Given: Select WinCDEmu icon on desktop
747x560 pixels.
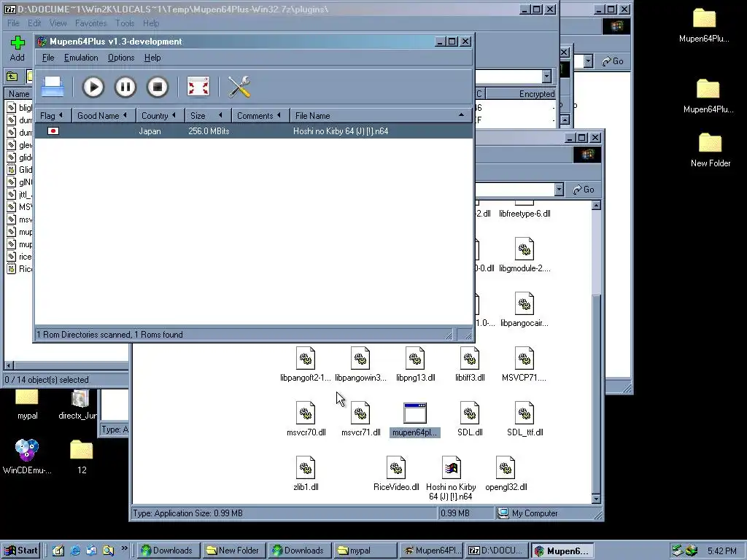Looking at the screenshot, I should click(27, 457).
